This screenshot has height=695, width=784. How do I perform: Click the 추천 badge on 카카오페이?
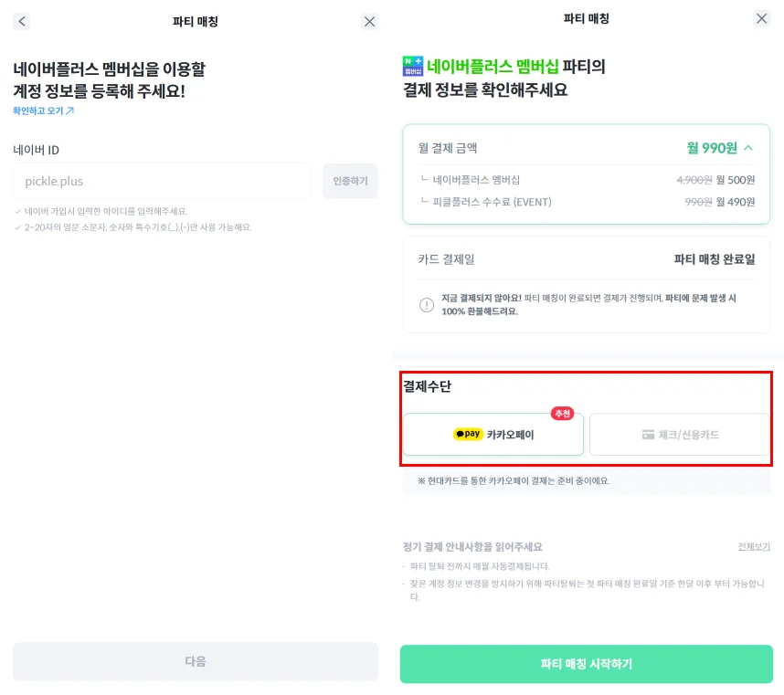[562, 414]
